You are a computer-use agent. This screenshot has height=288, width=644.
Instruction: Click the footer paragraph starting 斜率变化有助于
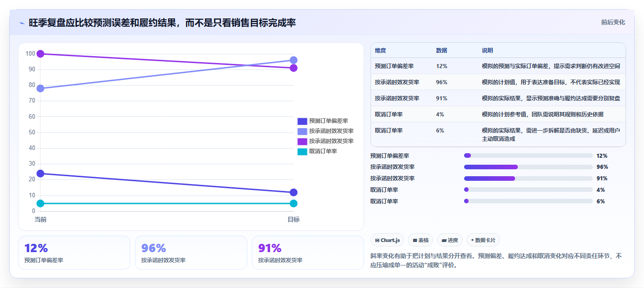[x=496, y=260]
